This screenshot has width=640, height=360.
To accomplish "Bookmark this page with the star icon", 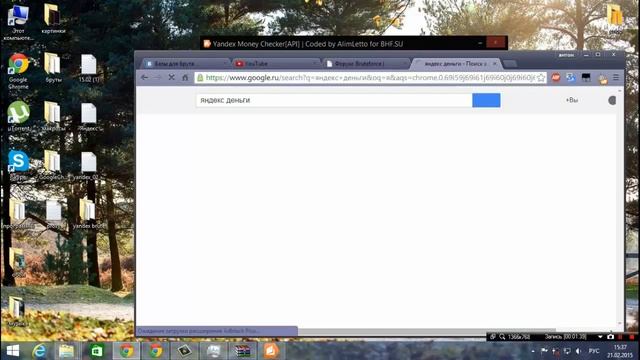I will (541, 78).
